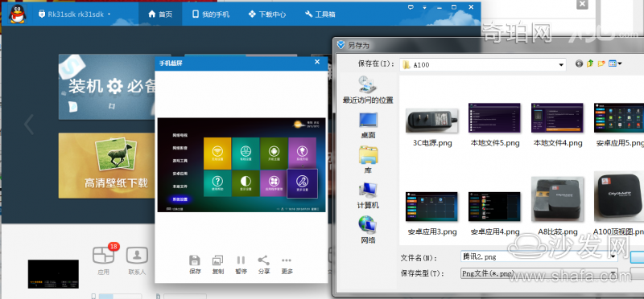The width and height of the screenshot is (644, 299).
Task: Show previous banner with left arrow
Action: (x=29, y=125)
